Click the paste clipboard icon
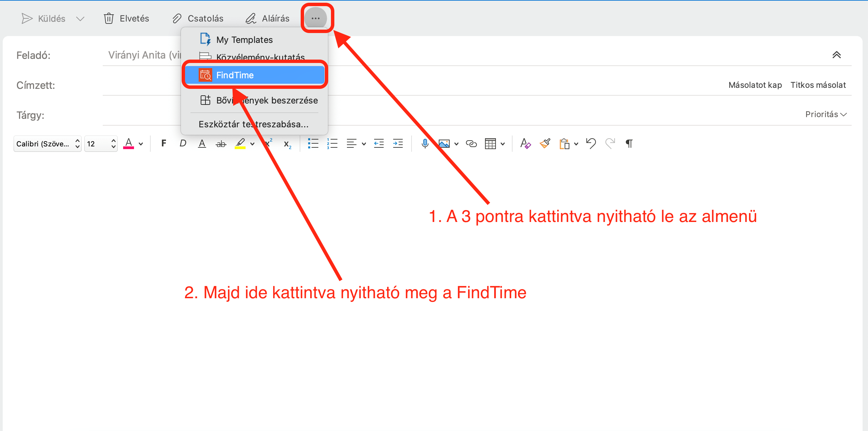Viewport: 868px width, 431px height. point(564,144)
